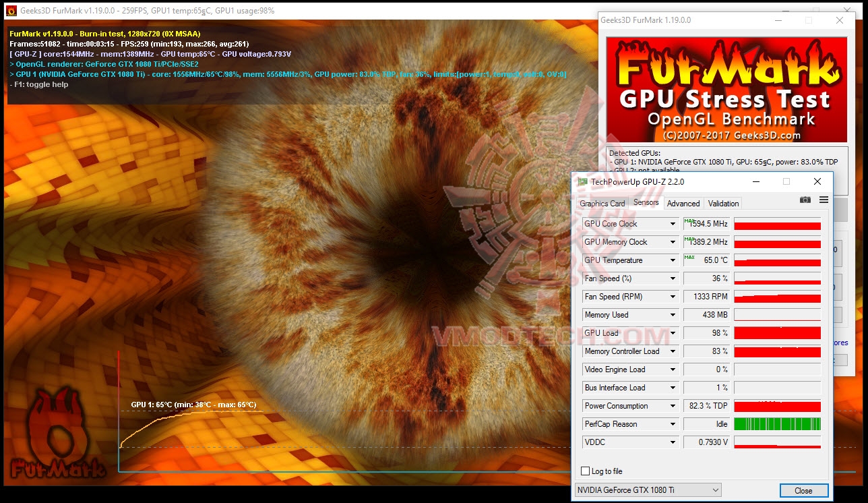Switch to the Graphics Card tab

pos(602,204)
